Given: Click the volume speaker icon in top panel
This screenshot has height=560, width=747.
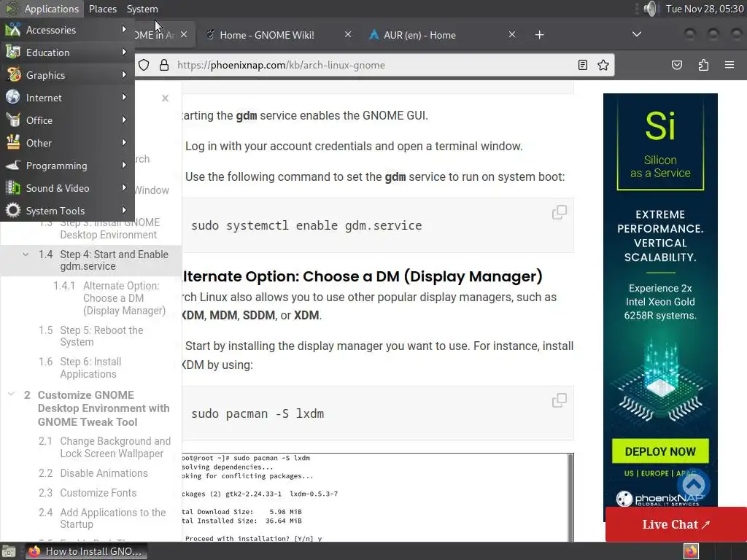Looking at the screenshot, I should click(651, 9).
